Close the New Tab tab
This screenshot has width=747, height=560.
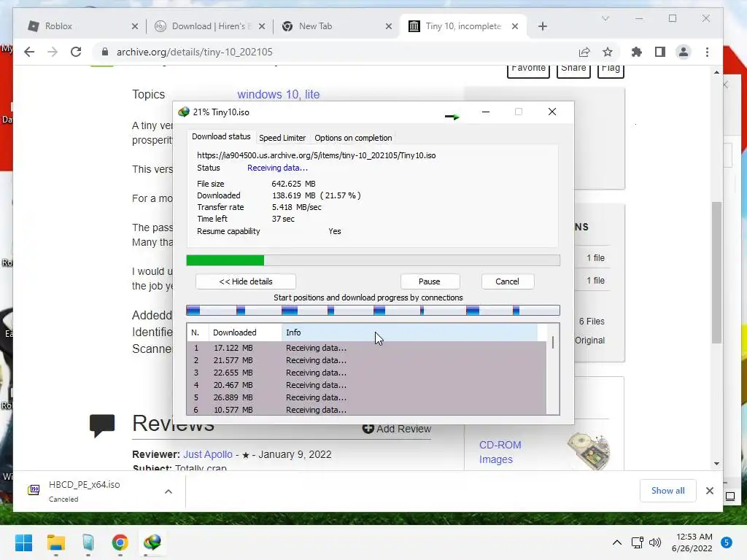tap(389, 27)
